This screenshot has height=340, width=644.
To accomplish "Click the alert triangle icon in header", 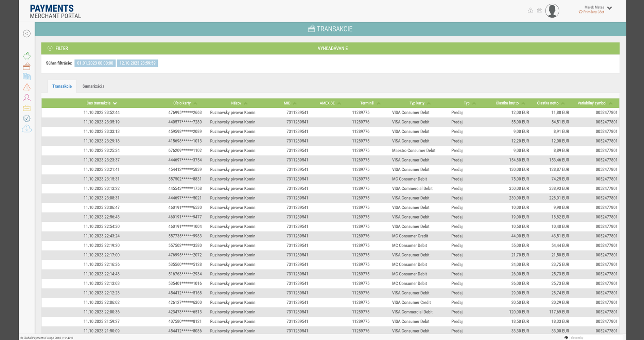I will [x=530, y=11].
